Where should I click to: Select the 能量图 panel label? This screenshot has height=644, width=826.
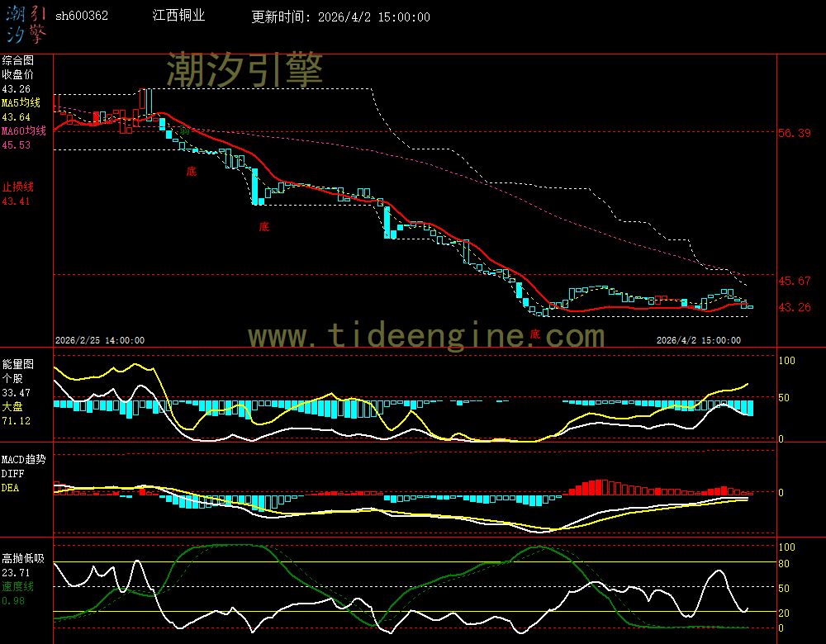[x=17, y=363]
